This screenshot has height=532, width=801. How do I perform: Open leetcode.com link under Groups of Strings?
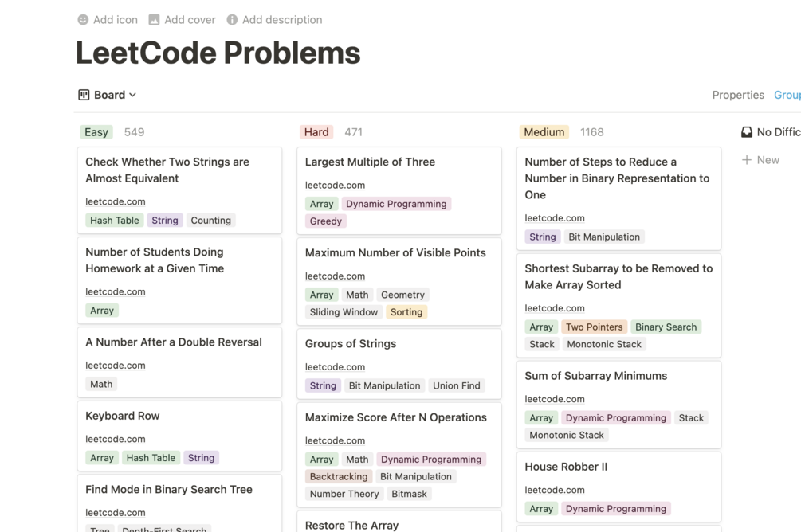[x=335, y=367]
